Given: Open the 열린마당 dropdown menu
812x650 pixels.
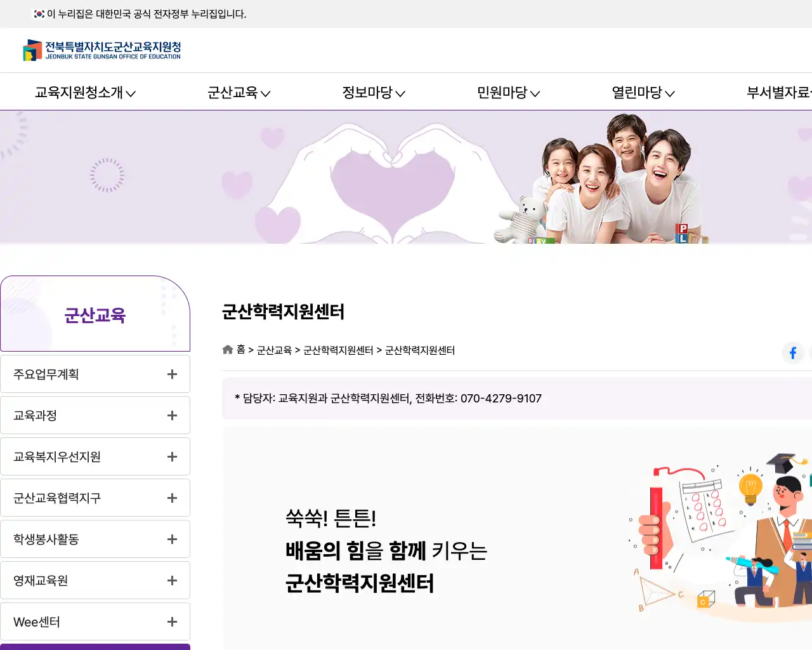Looking at the screenshot, I should (x=643, y=92).
